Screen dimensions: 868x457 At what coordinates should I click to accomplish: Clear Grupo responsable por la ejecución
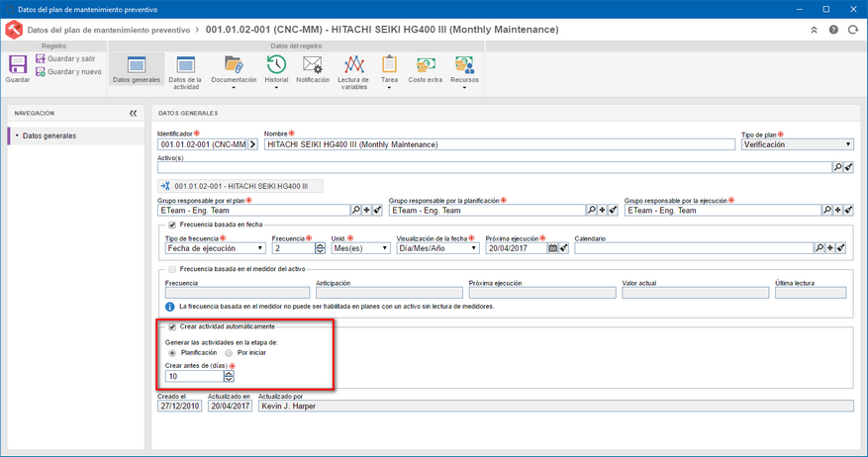848,211
